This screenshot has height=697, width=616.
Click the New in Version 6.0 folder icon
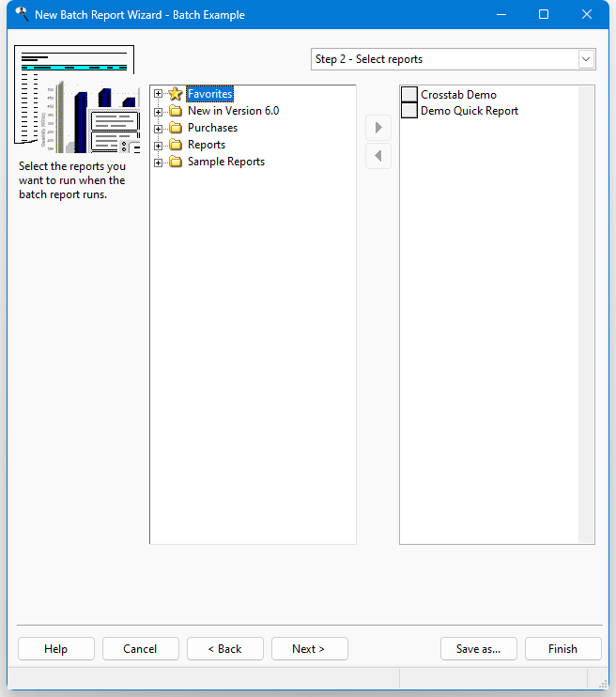(x=175, y=111)
